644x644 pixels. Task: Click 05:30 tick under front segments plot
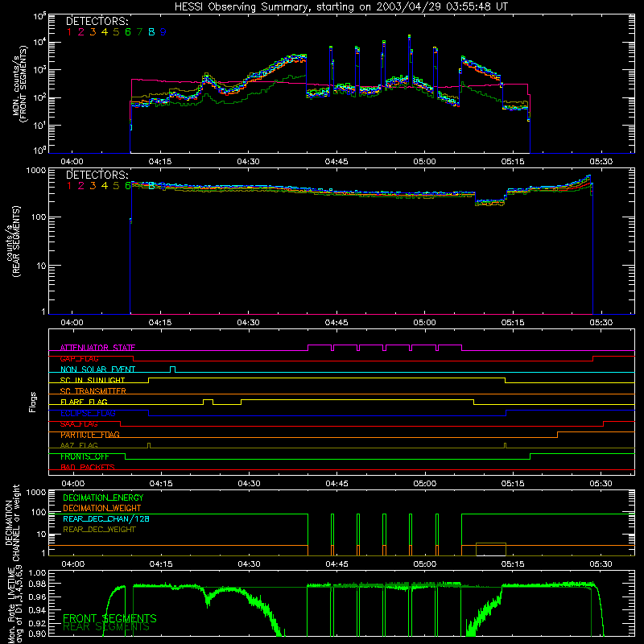point(601,162)
